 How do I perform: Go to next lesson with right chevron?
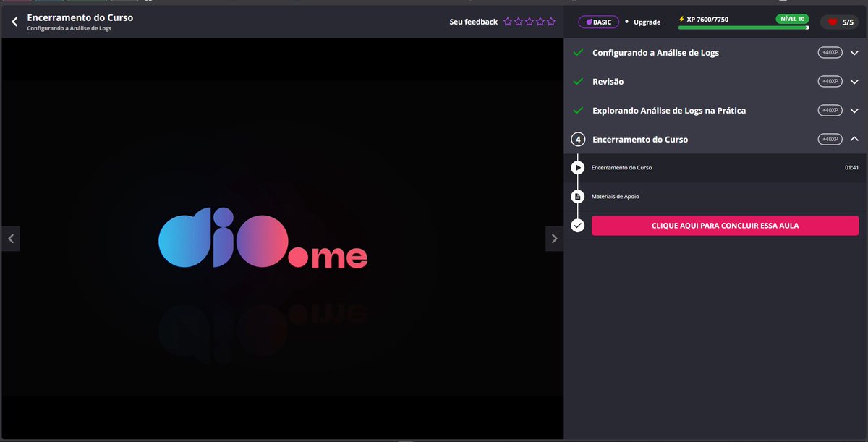[554, 238]
